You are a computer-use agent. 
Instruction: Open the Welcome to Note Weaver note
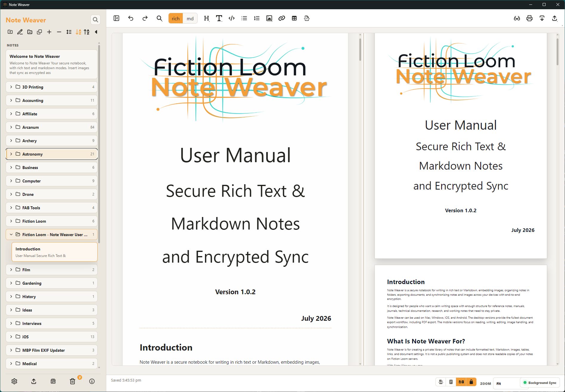[x=52, y=64]
